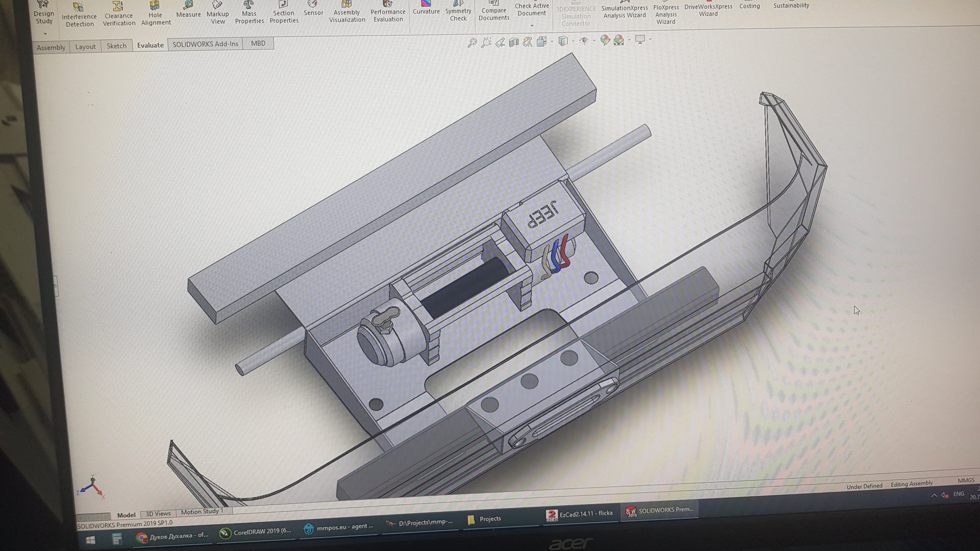Click MMGS unit system in status bar
The image size is (980, 551).
[x=966, y=480]
